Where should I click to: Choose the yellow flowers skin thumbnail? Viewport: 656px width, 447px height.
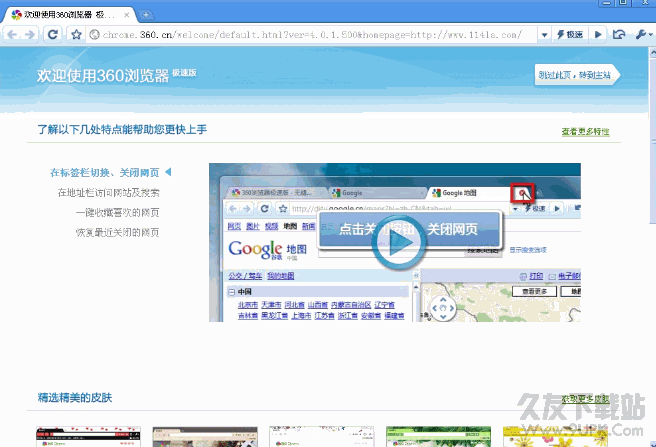[x=555, y=437]
